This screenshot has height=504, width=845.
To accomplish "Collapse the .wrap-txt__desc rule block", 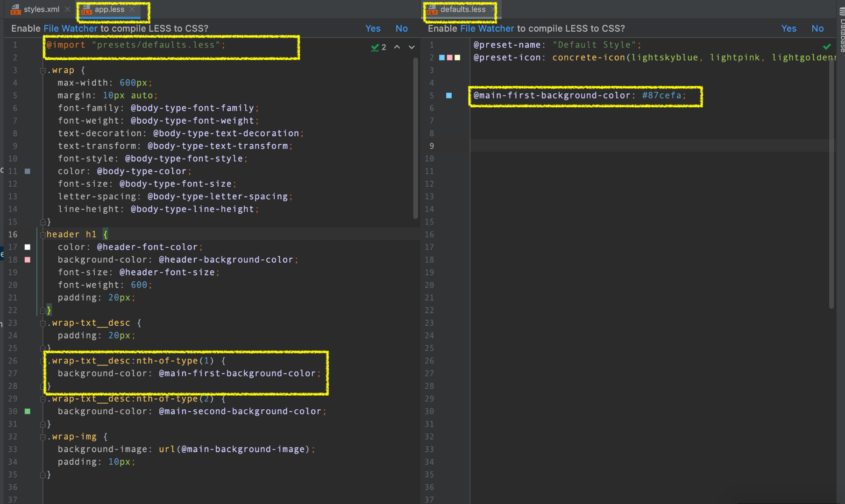I will [x=43, y=323].
